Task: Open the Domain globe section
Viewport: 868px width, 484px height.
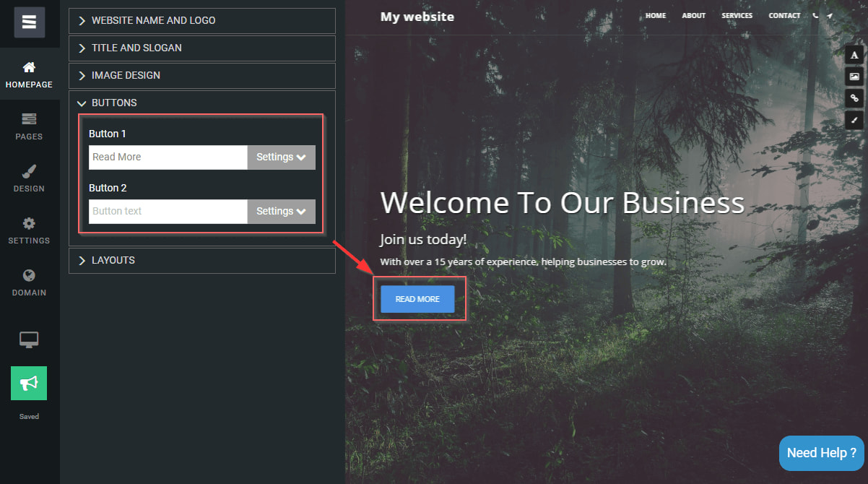Action: point(30,282)
